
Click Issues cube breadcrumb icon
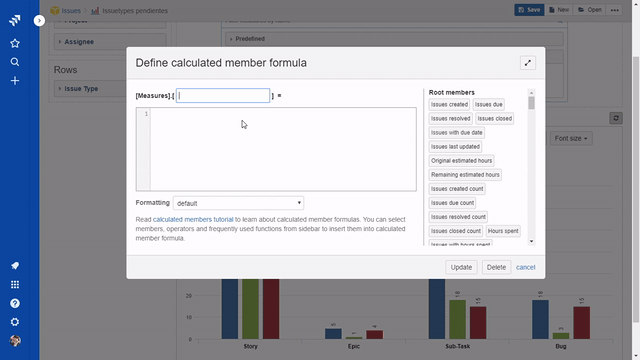pyautogui.click(x=55, y=11)
